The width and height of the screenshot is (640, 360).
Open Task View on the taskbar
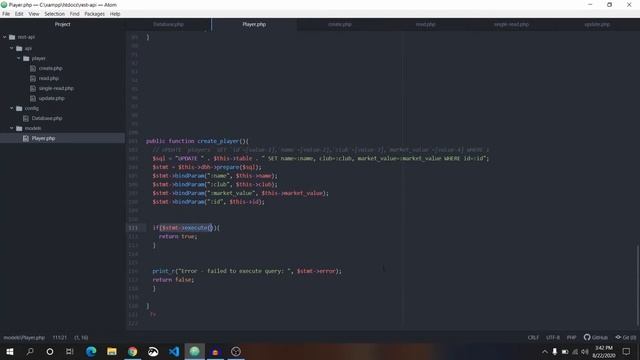click(70, 351)
